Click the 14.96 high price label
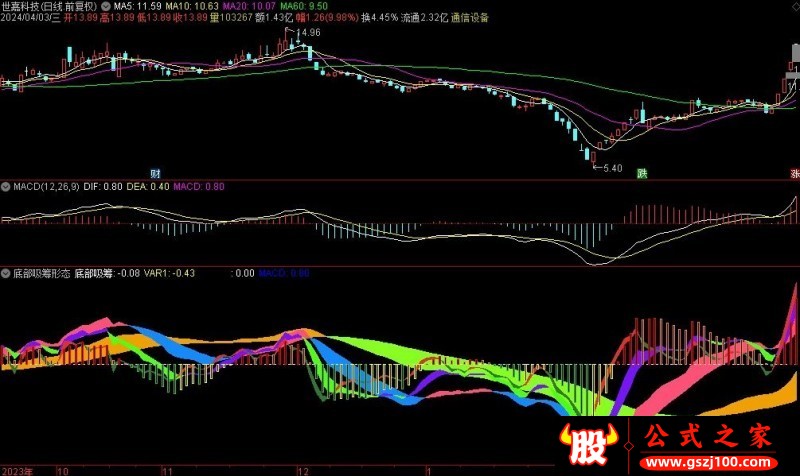 309,34
